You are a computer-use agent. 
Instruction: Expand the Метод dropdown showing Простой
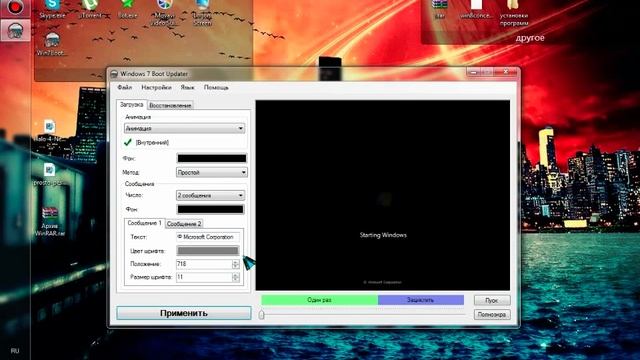coord(211,172)
